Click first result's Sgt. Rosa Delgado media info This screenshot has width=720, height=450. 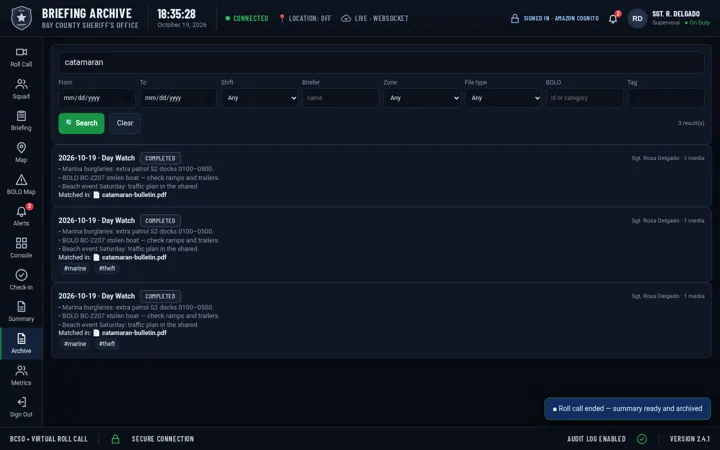click(668, 158)
